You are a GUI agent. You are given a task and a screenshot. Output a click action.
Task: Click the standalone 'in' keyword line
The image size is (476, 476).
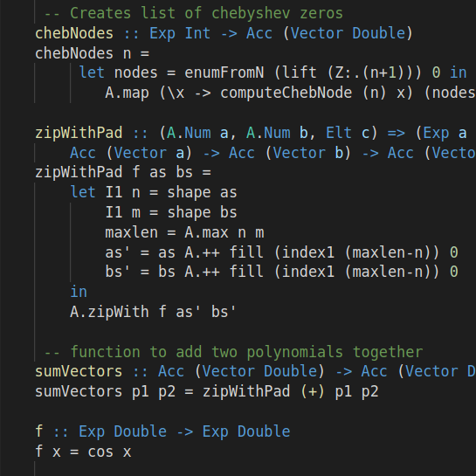click(x=79, y=292)
